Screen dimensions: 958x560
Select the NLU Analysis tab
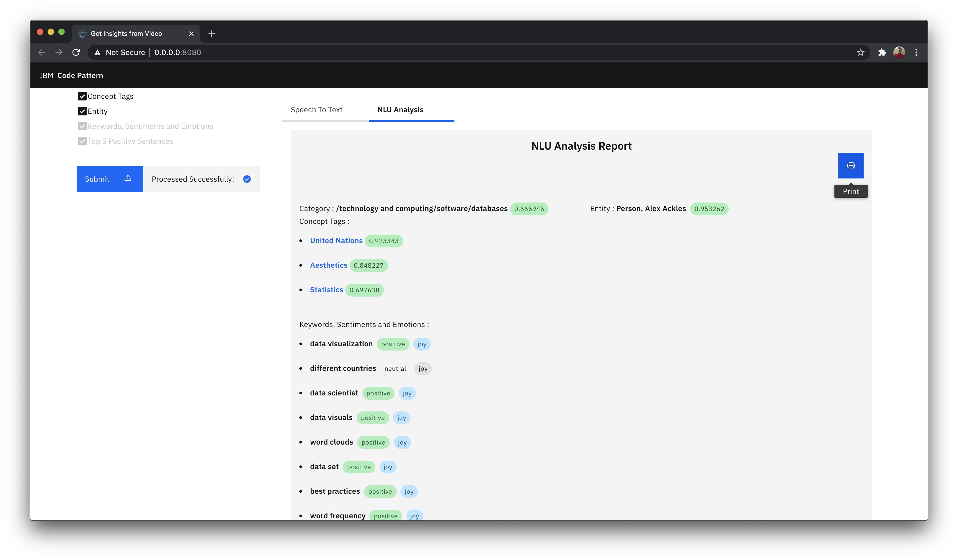point(400,110)
